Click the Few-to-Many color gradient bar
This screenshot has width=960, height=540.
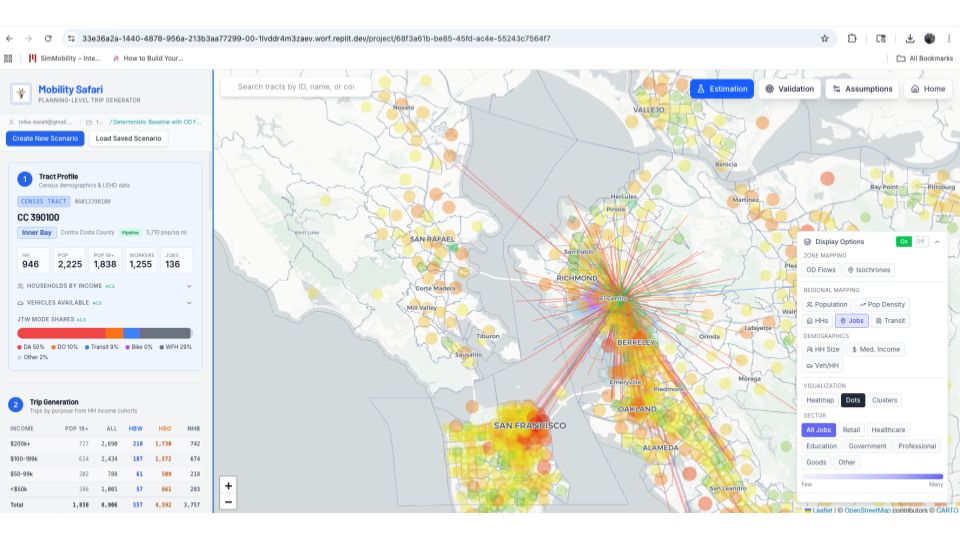872,476
